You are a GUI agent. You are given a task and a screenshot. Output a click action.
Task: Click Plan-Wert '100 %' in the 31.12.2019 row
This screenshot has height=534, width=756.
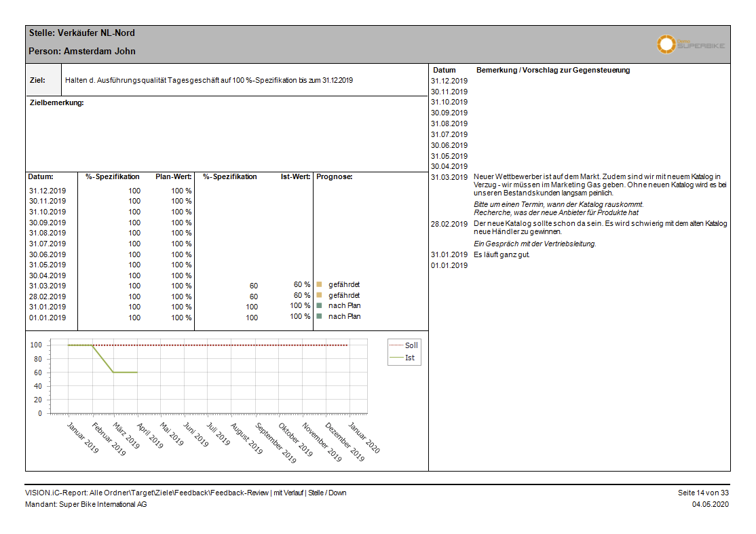pos(181,191)
